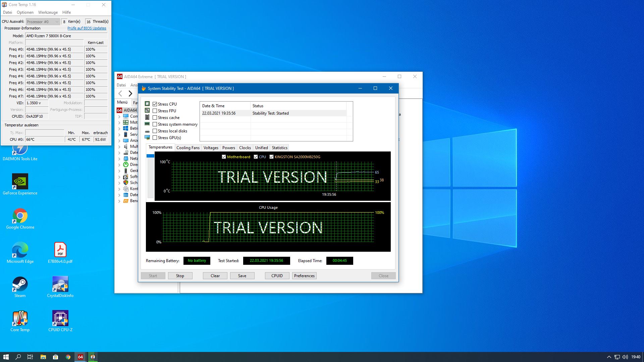Image resolution: width=644 pixels, height=362 pixels.
Task: Open the Microsoft Edge desktop icon
Action: pyautogui.click(x=20, y=250)
